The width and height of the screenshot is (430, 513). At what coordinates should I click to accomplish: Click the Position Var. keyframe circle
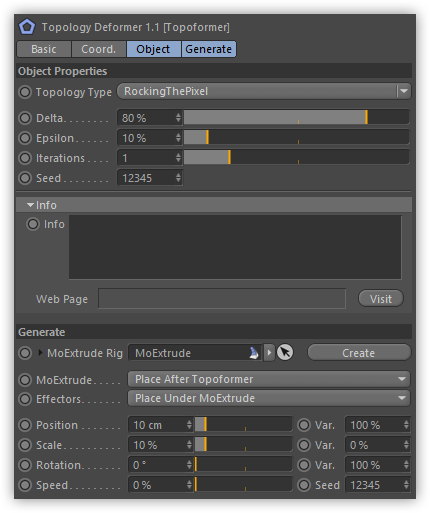click(x=304, y=425)
